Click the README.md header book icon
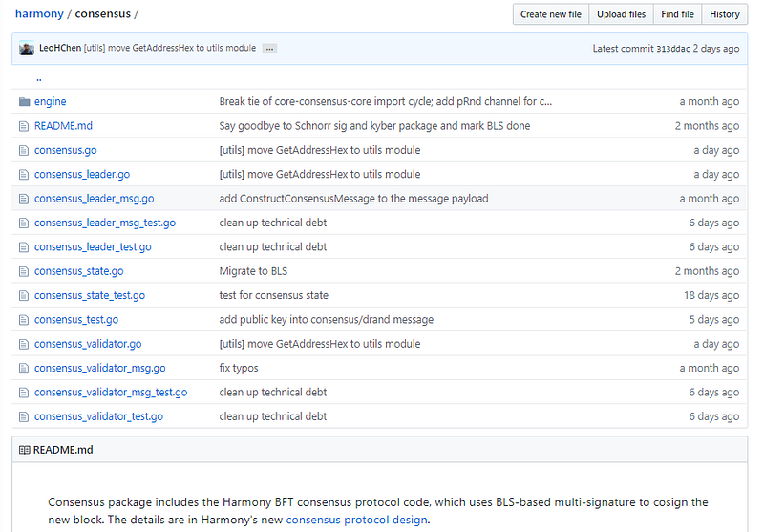The width and height of the screenshot is (764, 532). point(25,450)
